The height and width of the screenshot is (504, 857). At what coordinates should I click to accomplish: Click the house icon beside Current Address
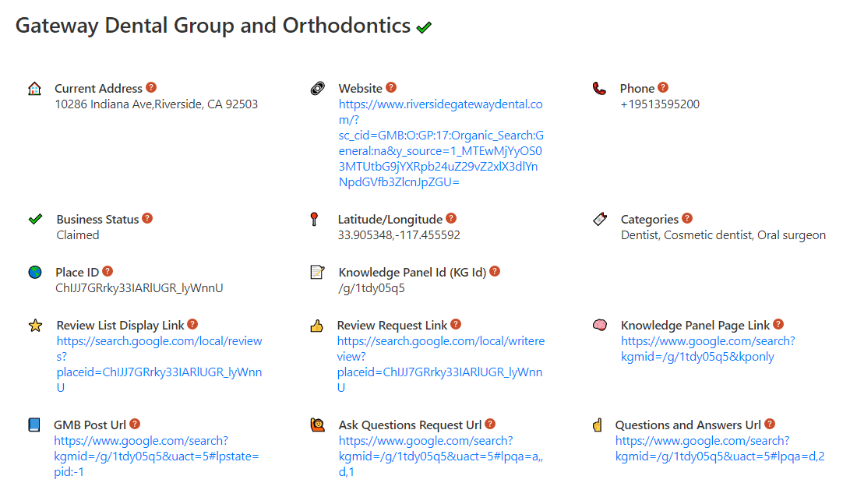click(34, 89)
